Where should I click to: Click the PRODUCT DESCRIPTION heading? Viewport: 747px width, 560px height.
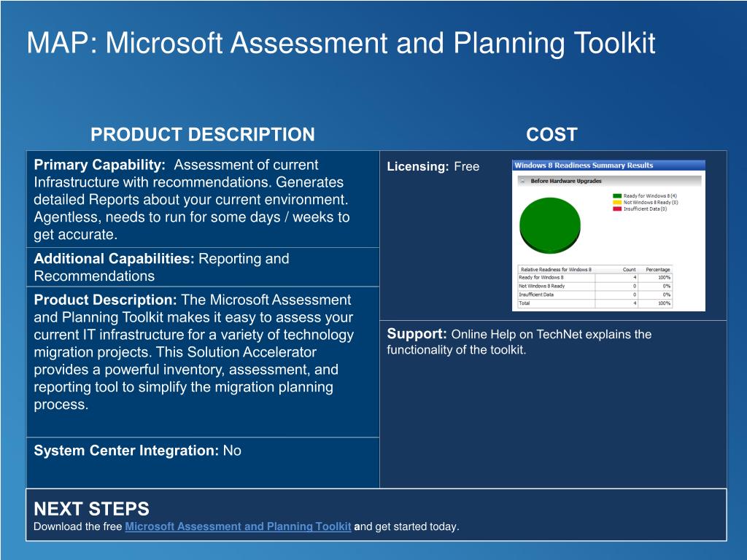(203, 134)
